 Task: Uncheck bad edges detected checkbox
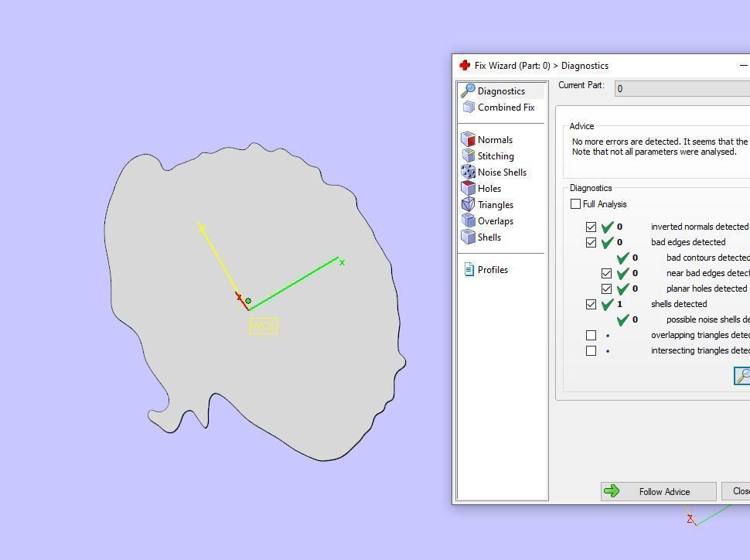coord(591,242)
